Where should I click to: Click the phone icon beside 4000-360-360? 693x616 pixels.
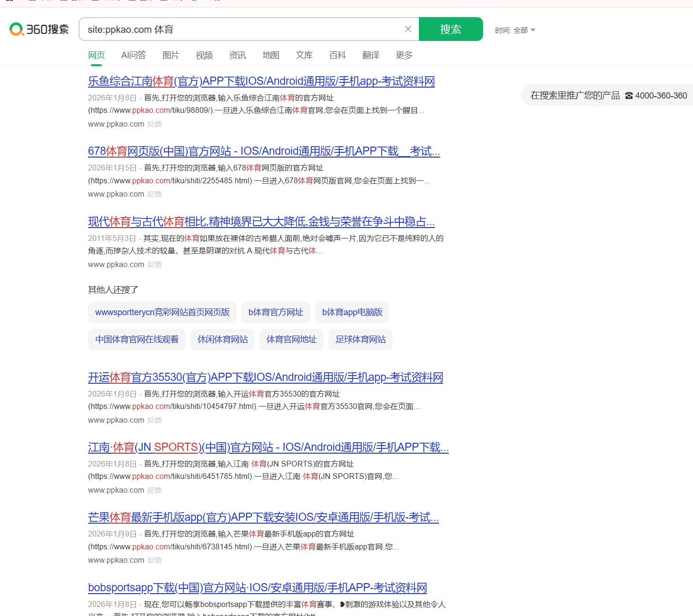[629, 96]
